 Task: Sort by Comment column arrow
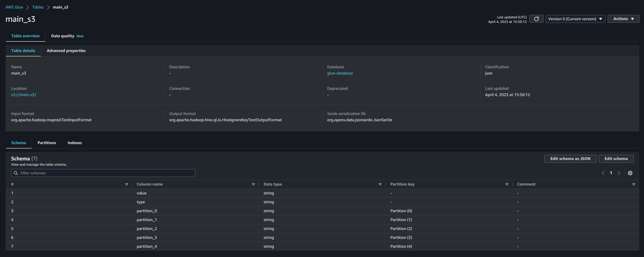click(x=634, y=184)
